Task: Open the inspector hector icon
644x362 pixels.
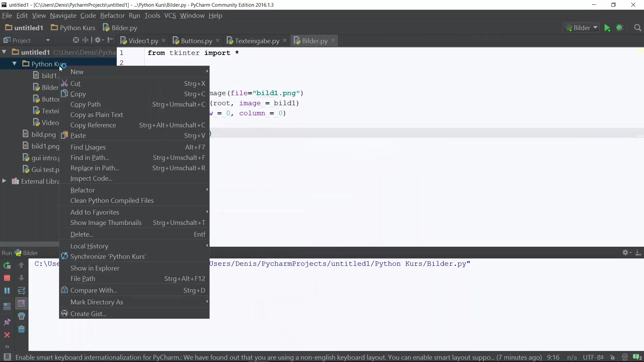Action: 625,357
